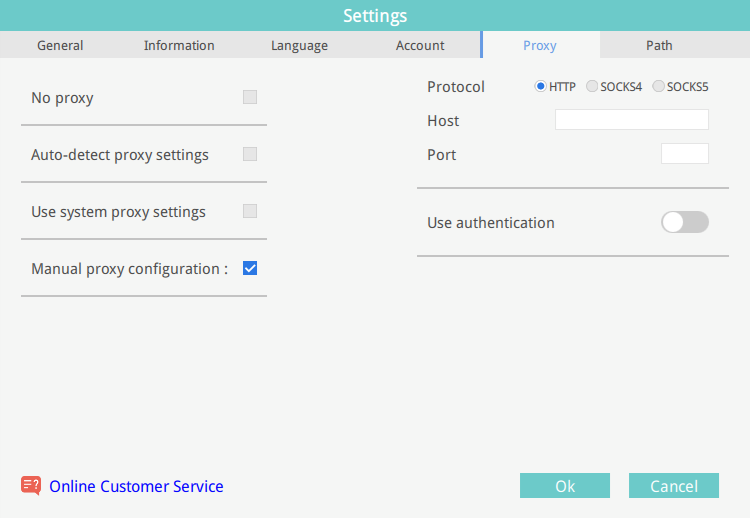This screenshot has height=518, width=750.
Task: Confirm settings with the Ok button
Action: coord(565,485)
